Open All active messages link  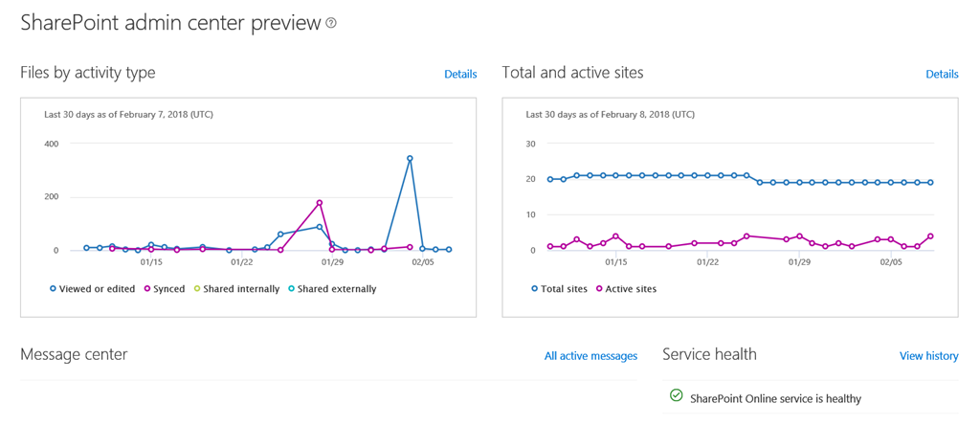[x=590, y=356]
